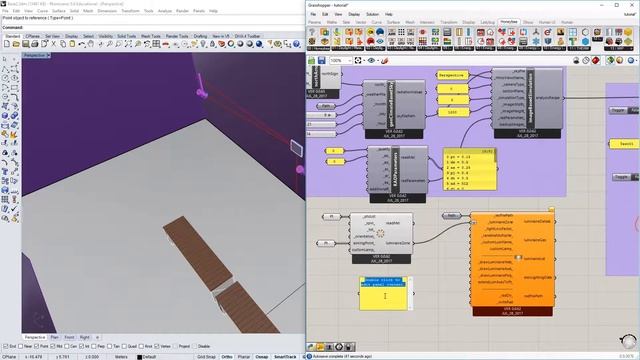Click the Paste clipboard icon in Rhino toolbar
Viewport: 640px width, 360px height.
72,44
